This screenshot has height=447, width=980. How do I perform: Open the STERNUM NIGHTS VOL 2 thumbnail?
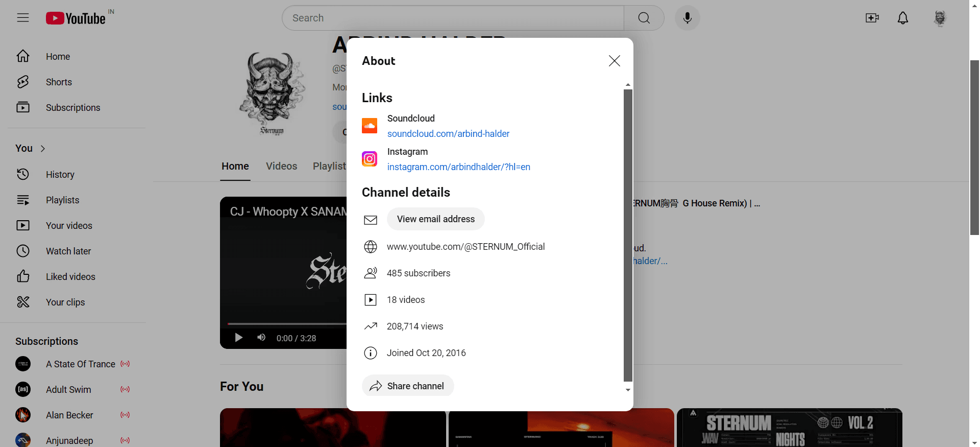pyautogui.click(x=790, y=428)
